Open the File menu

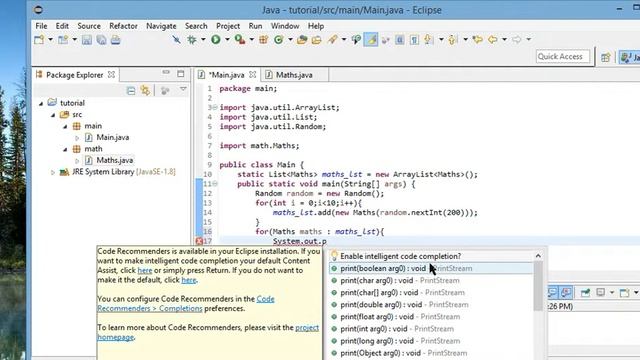point(41,26)
